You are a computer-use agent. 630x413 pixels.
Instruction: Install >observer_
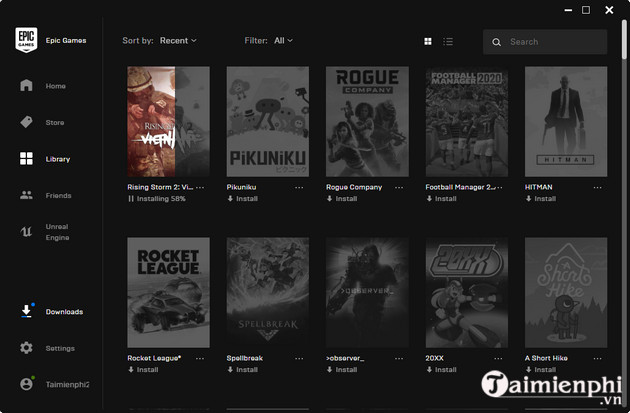click(342, 370)
